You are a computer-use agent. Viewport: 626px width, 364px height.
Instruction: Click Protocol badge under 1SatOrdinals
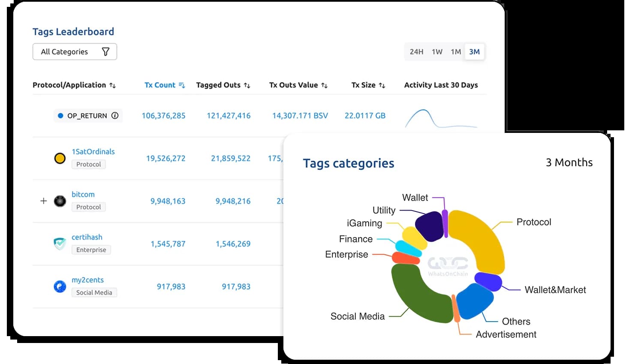(89, 164)
